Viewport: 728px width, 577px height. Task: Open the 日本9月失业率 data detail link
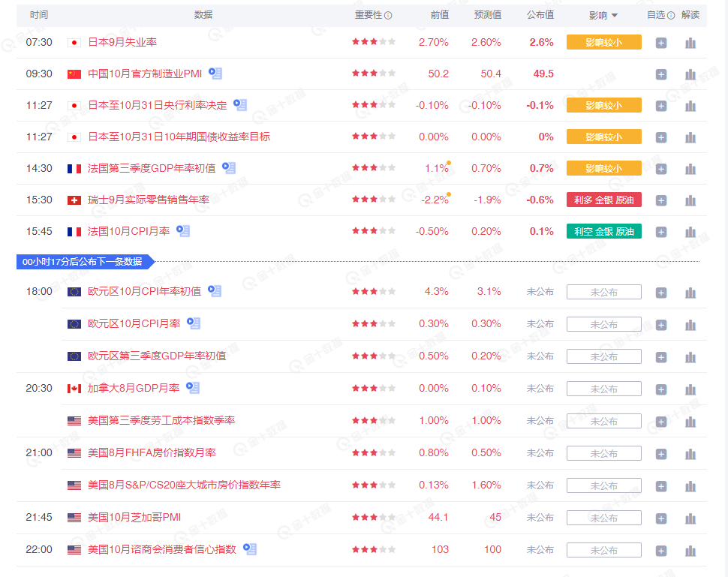[124, 43]
